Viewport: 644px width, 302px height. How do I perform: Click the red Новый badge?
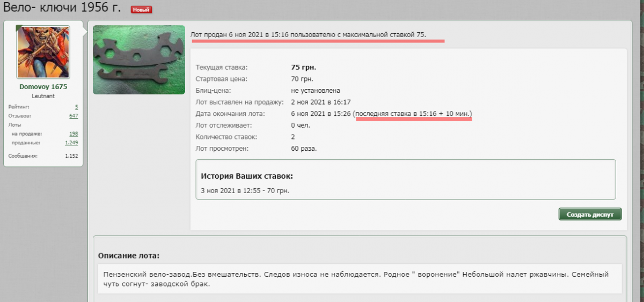[x=141, y=9]
